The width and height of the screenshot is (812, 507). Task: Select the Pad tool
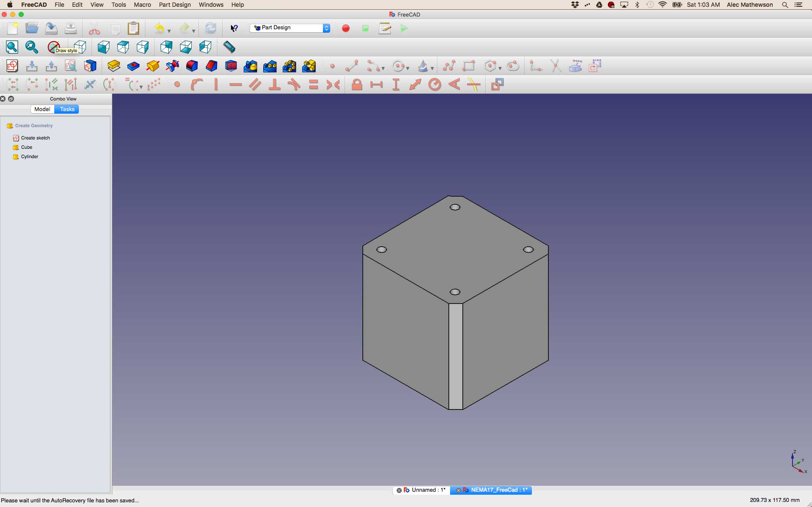point(113,66)
